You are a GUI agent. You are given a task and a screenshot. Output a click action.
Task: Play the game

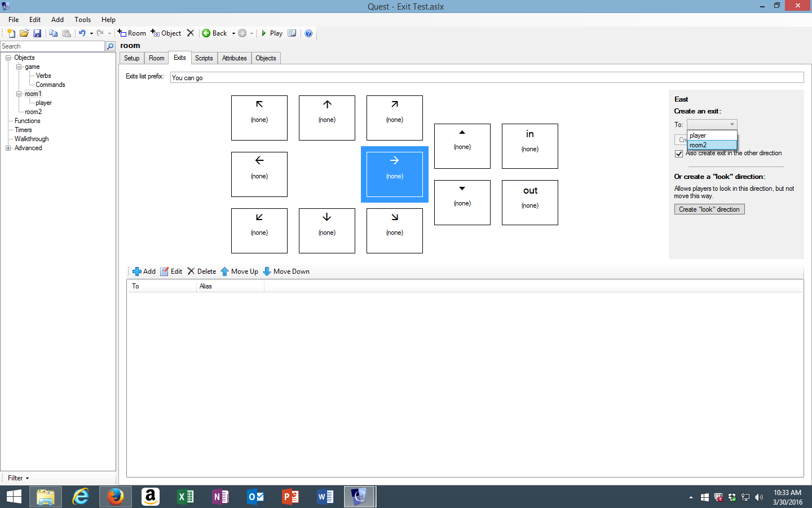pos(272,33)
